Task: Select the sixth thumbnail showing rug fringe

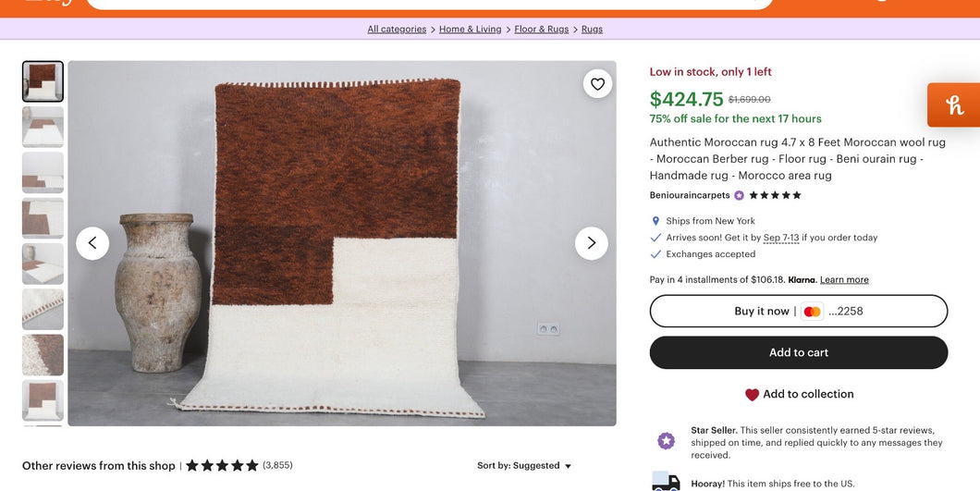Action: pos(43,309)
